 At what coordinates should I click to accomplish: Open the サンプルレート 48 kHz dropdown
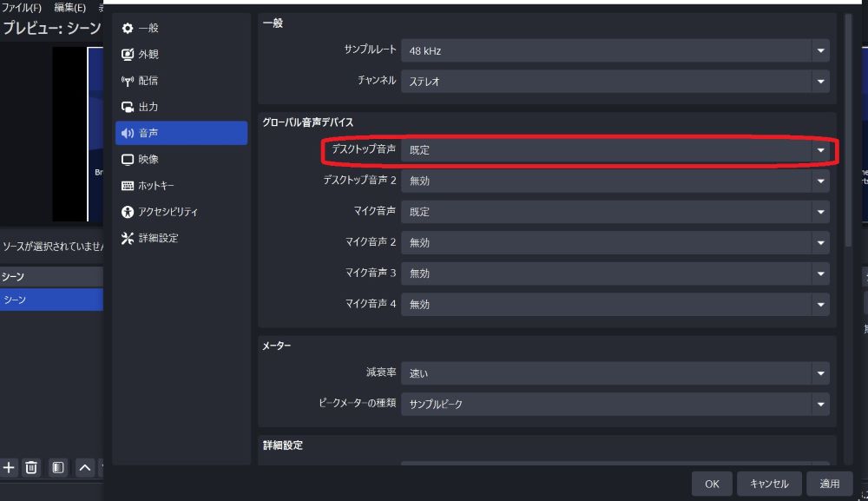coord(615,50)
